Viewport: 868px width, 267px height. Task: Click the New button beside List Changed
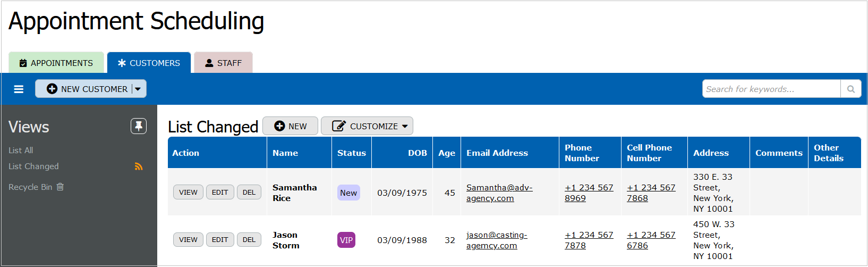tap(291, 126)
